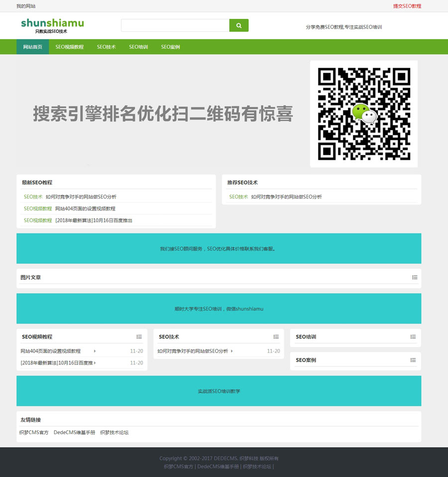The image size is (448, 477).
Task: Click 11-20 date in SEO技术 panel
Action: [273, 351]
